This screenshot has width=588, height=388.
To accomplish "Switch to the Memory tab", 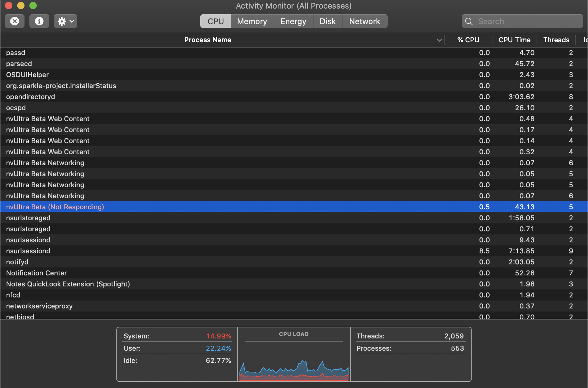I will [252, 21].
